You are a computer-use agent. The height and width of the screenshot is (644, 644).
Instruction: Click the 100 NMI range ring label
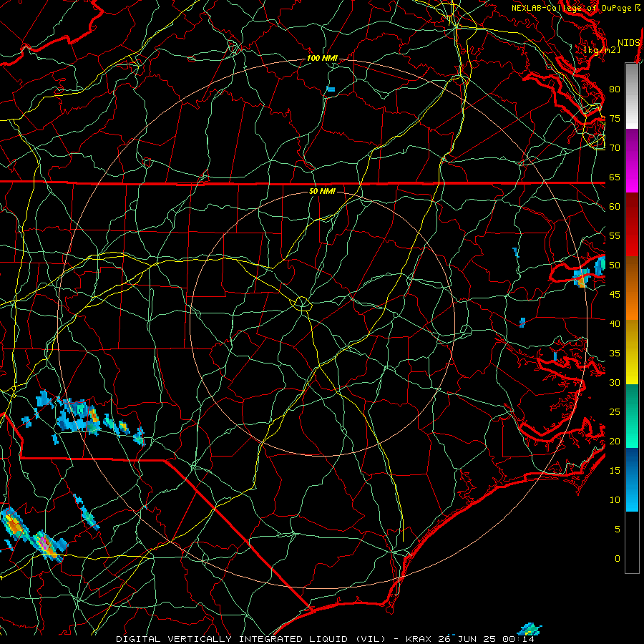322,59
